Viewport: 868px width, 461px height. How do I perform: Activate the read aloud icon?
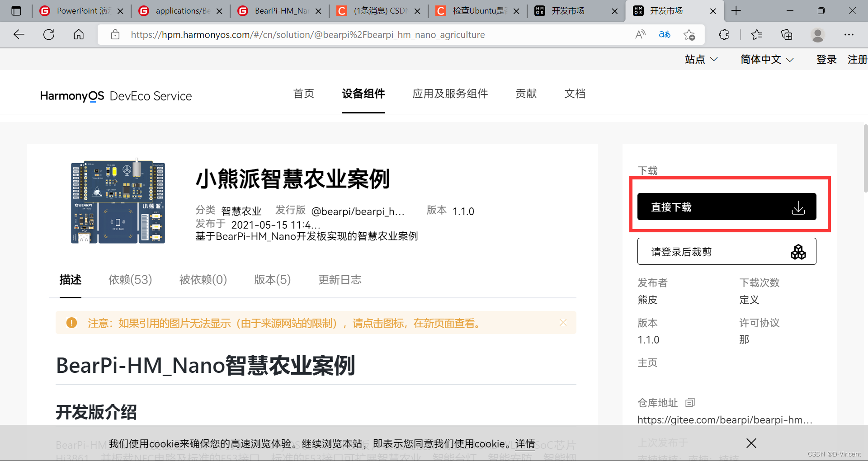click(x=640, y=34)
